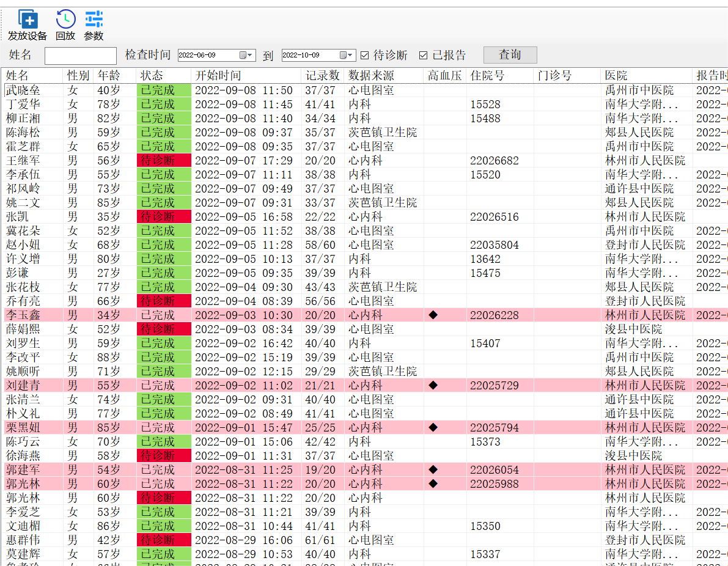Click the hypertension diamond in 刘建青's row
The height and width of the screenshot is (566, 728).
coord(433,386)
